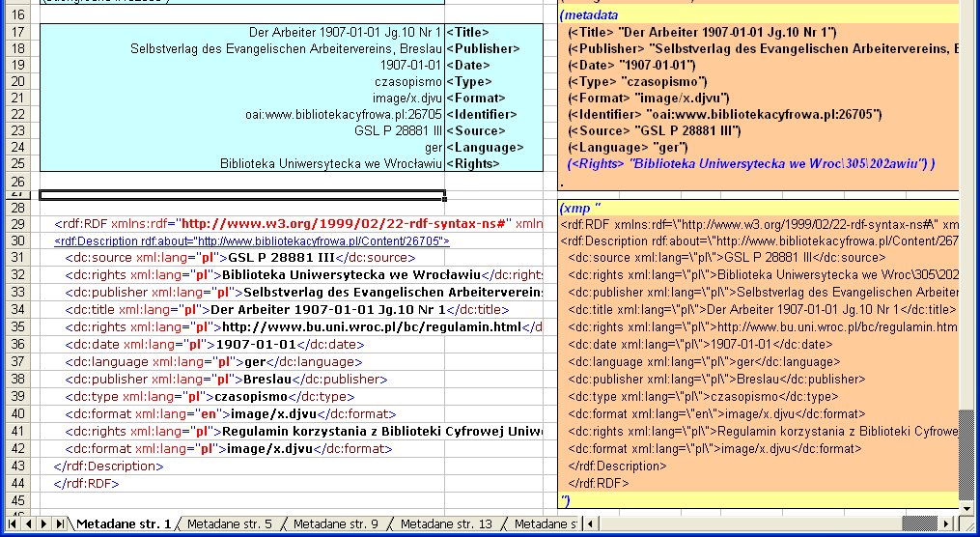Select row 25 header

click(x=18, y=164)
